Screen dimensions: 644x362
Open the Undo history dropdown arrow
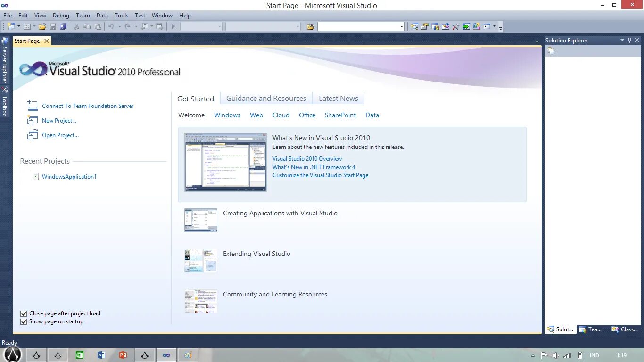[119, 26]
